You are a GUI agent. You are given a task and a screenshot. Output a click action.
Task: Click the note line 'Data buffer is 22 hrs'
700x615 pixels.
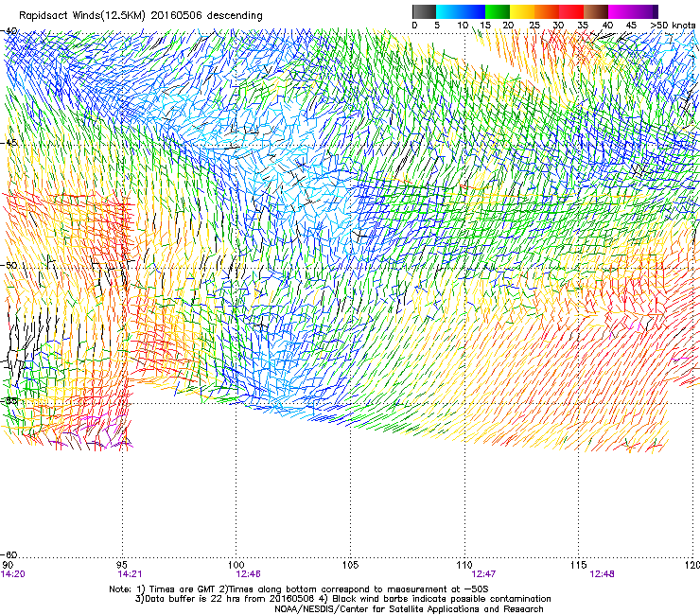tap(342, 599)
